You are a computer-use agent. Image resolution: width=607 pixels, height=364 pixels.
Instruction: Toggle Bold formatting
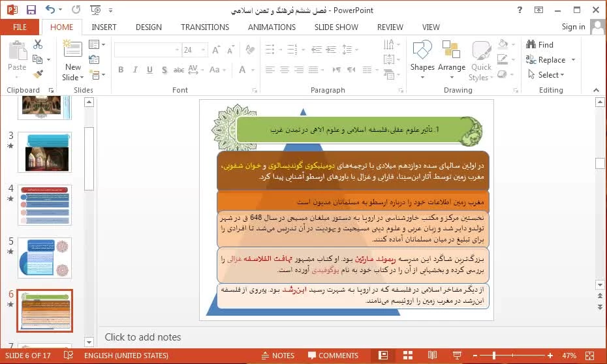point(121,70)
